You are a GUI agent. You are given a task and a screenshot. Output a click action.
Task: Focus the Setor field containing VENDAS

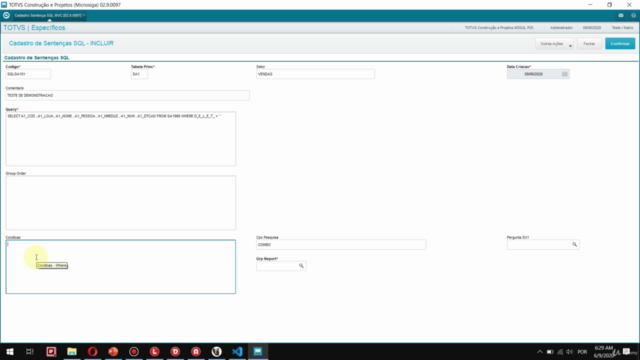coord(315,74)
